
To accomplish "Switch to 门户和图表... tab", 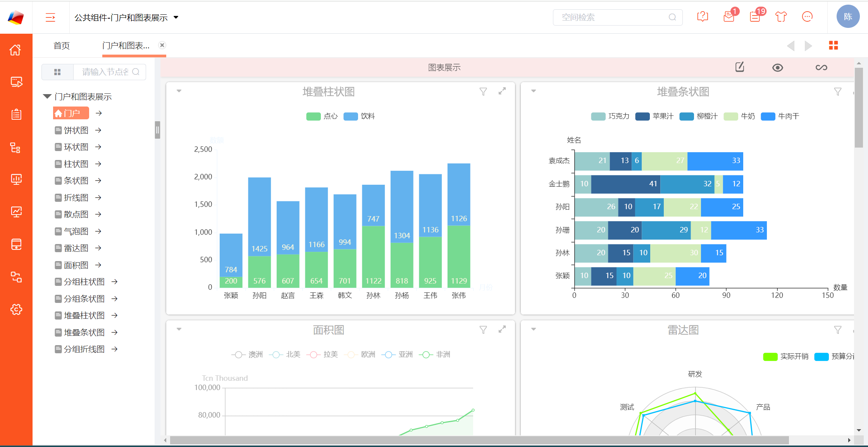I will [x=126, y=46].
